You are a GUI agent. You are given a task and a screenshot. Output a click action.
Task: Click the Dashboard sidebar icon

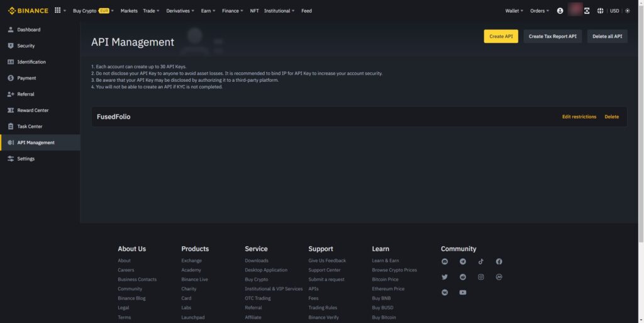point(11,30)
